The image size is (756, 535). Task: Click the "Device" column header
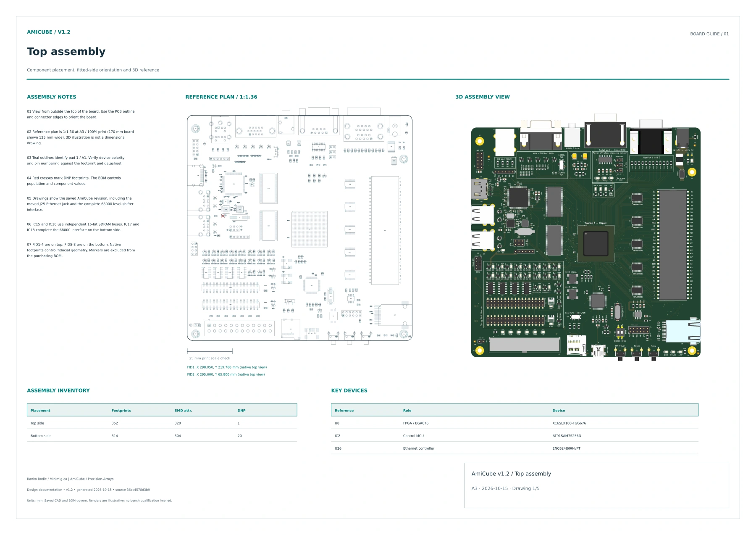(559, 411)
